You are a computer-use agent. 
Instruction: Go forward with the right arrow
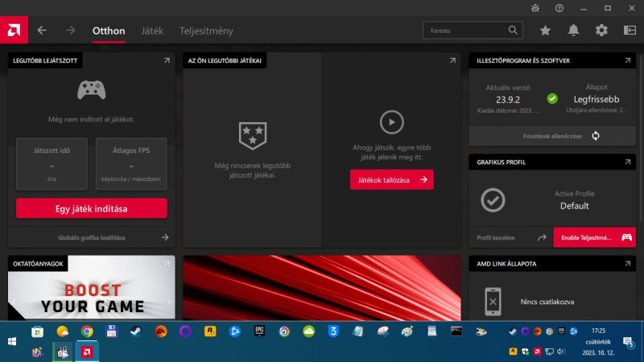[71, 31]
